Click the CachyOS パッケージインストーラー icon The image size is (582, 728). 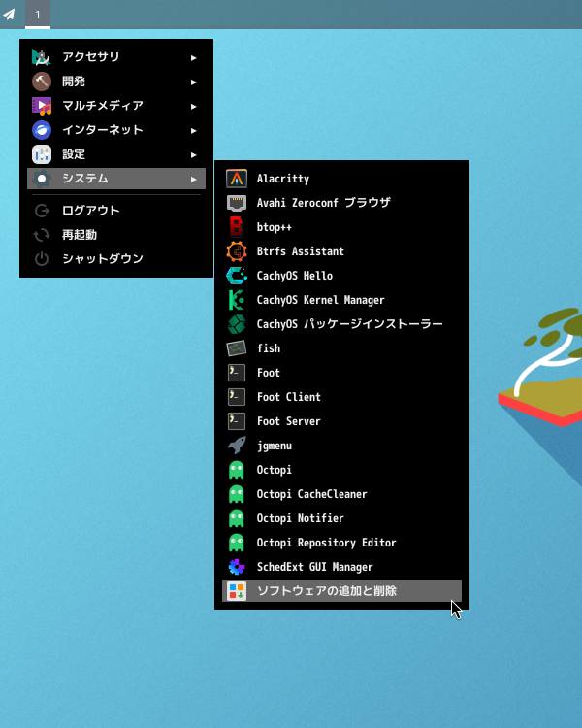pyautogui.click(x=237, y=324)
